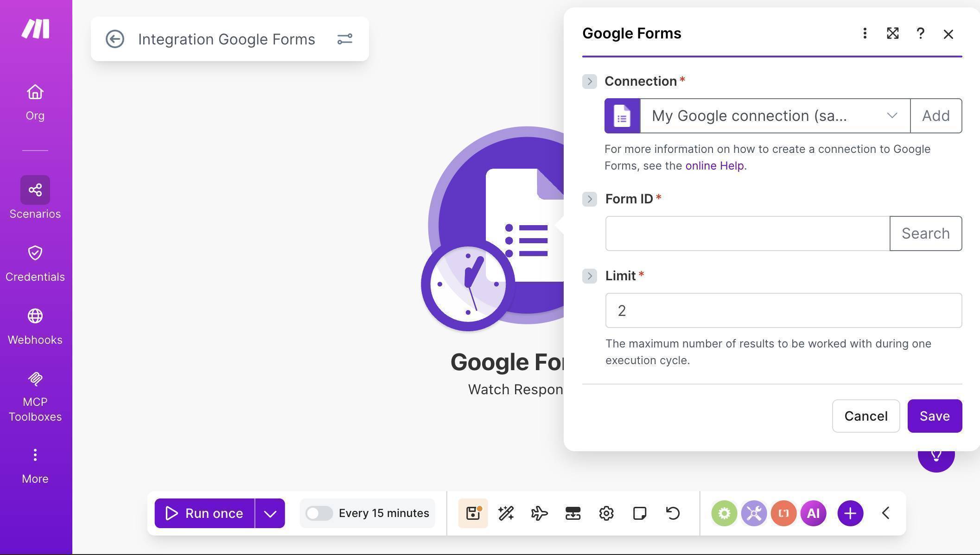Click the online Help link
Screen dimensions: 980x555
click(714, 165)
